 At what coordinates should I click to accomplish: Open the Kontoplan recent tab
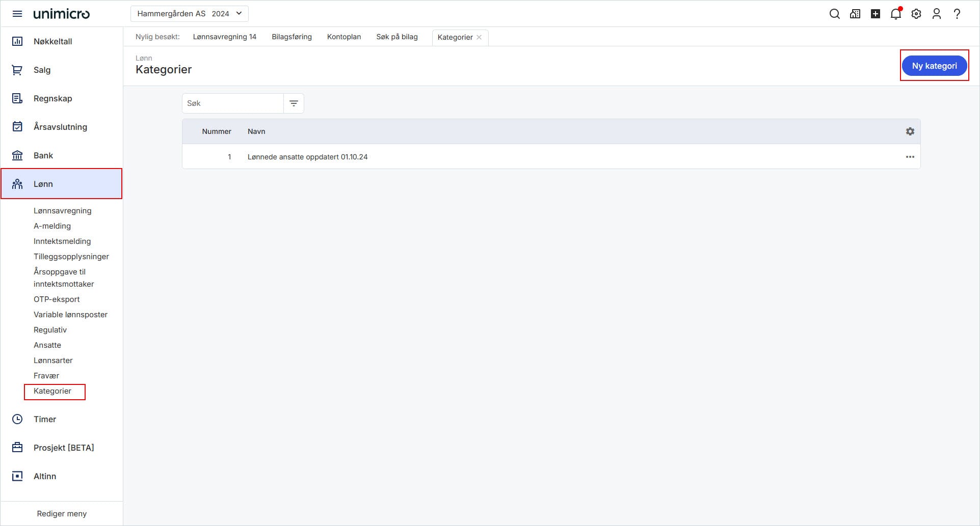(x=344, y=37)
